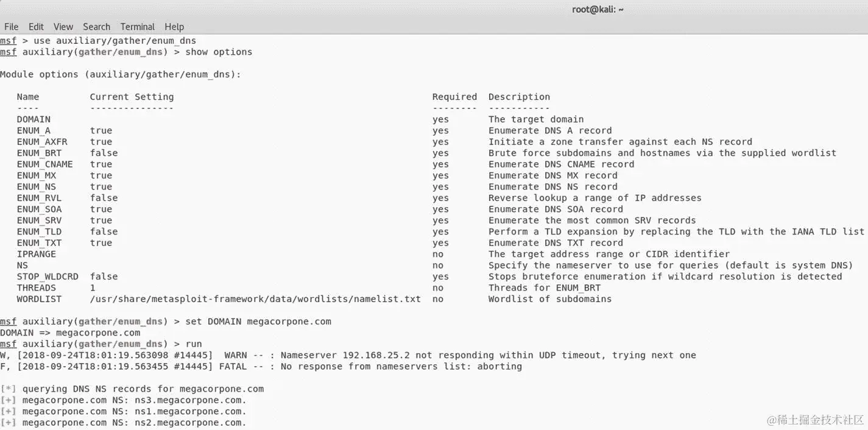Click the 'false' value for STOP_WLDCRD

[104, 277]
